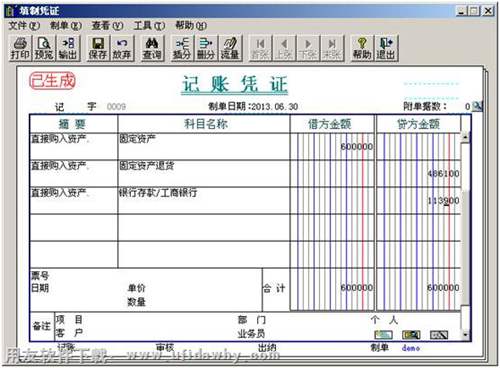Click the voucher grid scroll up arrow
This screenshot has width=500, height=368.
465,137
